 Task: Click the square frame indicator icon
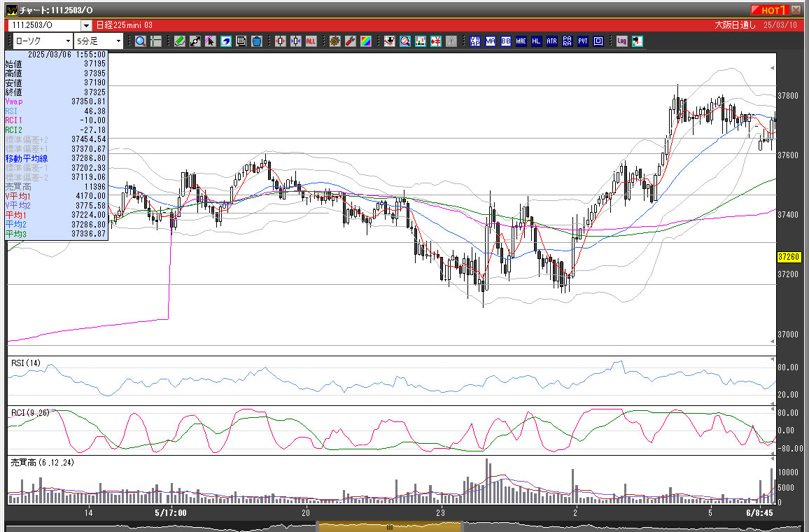(598, 41)
